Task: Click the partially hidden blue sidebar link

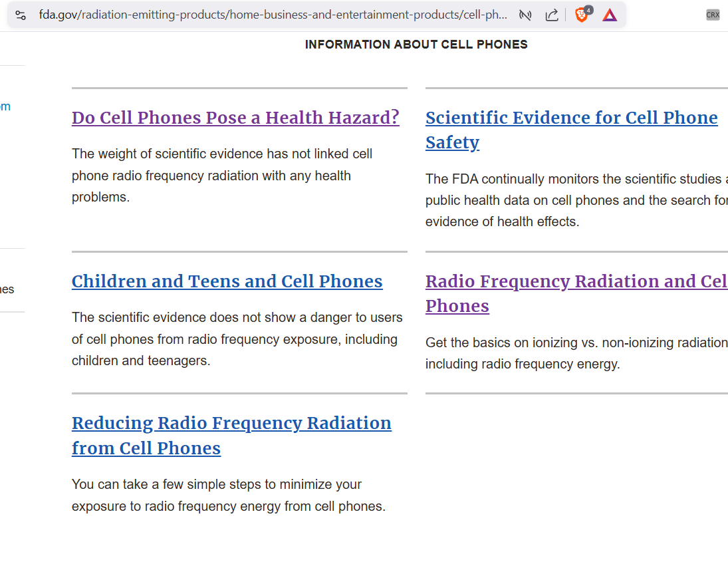Action: (x=5, y=106)
